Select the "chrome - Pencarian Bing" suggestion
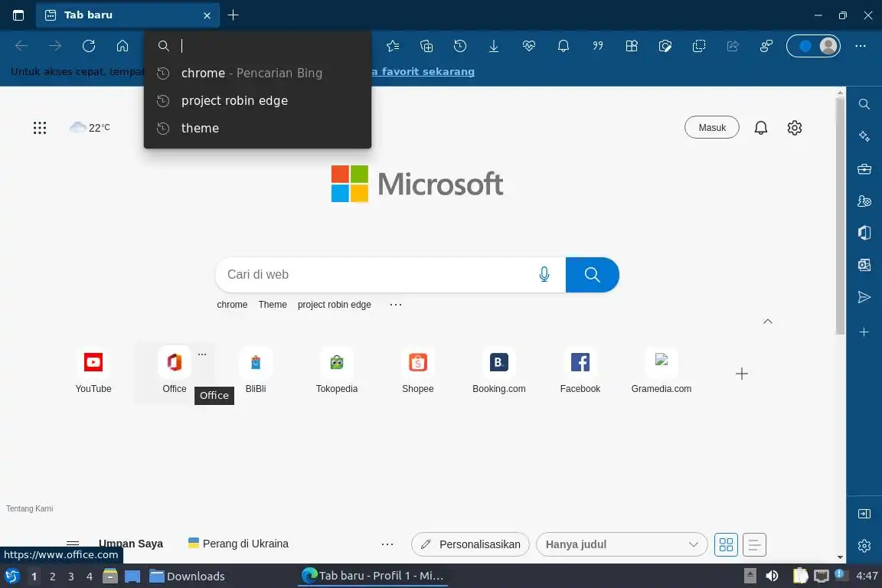This screenshot has height=588, width=882. click(x=257, y=73)
